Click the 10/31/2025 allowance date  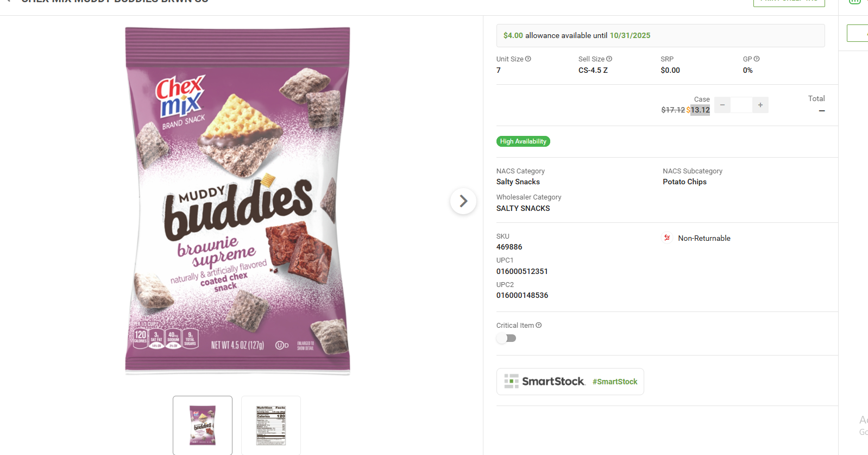pyautogui.click(x=630, y=35)
